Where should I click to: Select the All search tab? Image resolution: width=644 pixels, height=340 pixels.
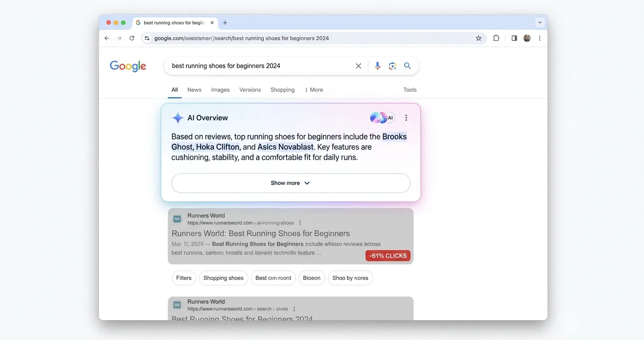coord(175,90)
